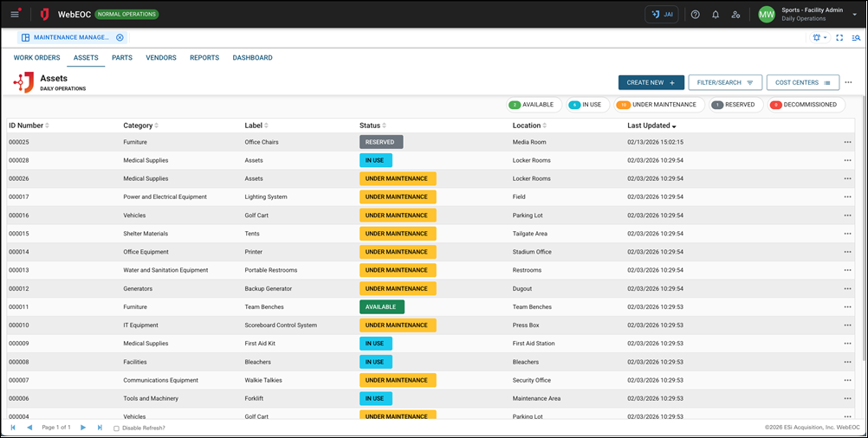Go to the last page of results

click(x=100, y=428)
